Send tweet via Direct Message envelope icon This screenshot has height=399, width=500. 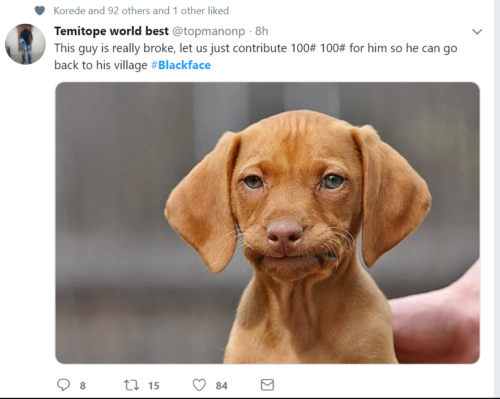click(267, 385)
